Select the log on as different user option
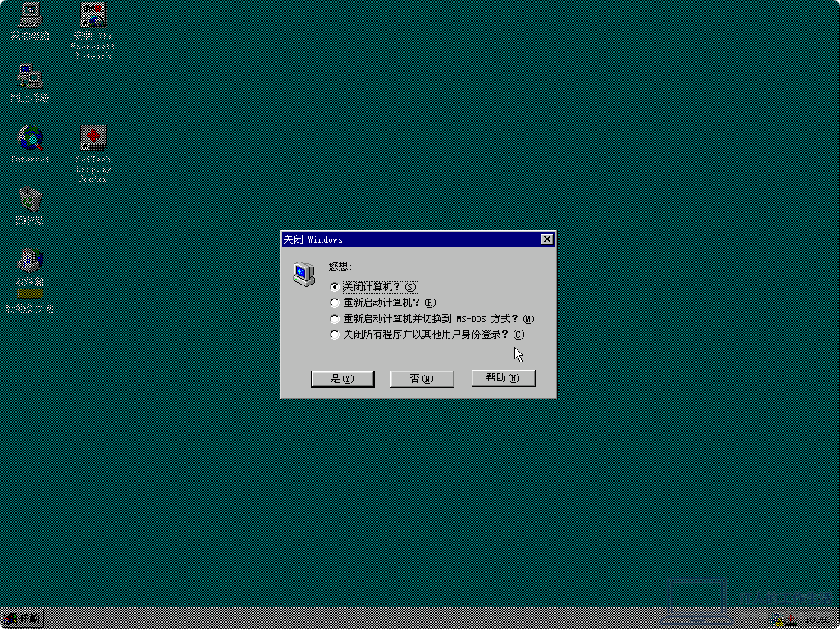 point(427,335)
